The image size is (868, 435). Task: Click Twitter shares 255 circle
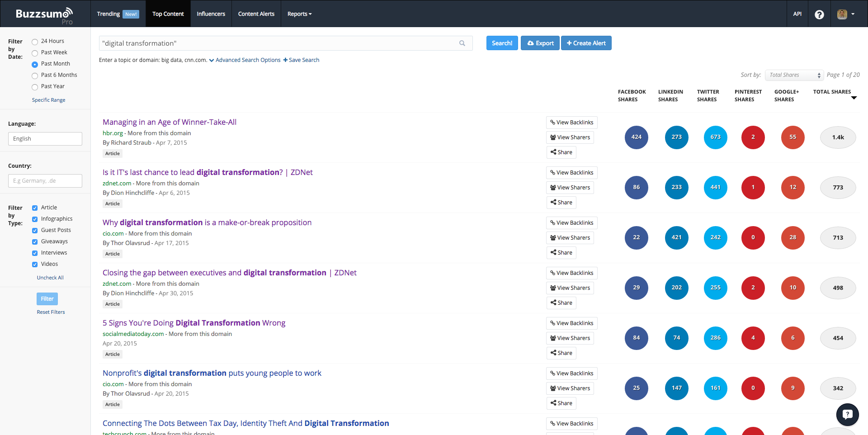pyautogui.click(x=715, y=288)
